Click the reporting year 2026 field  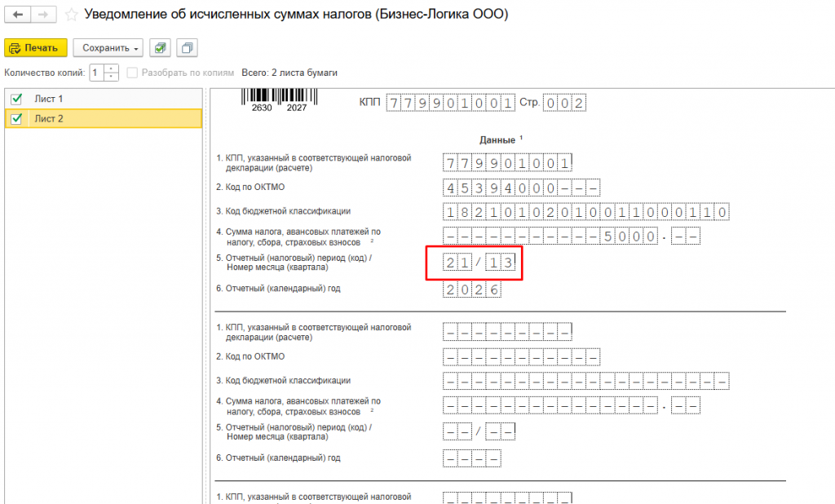[472, 290]
